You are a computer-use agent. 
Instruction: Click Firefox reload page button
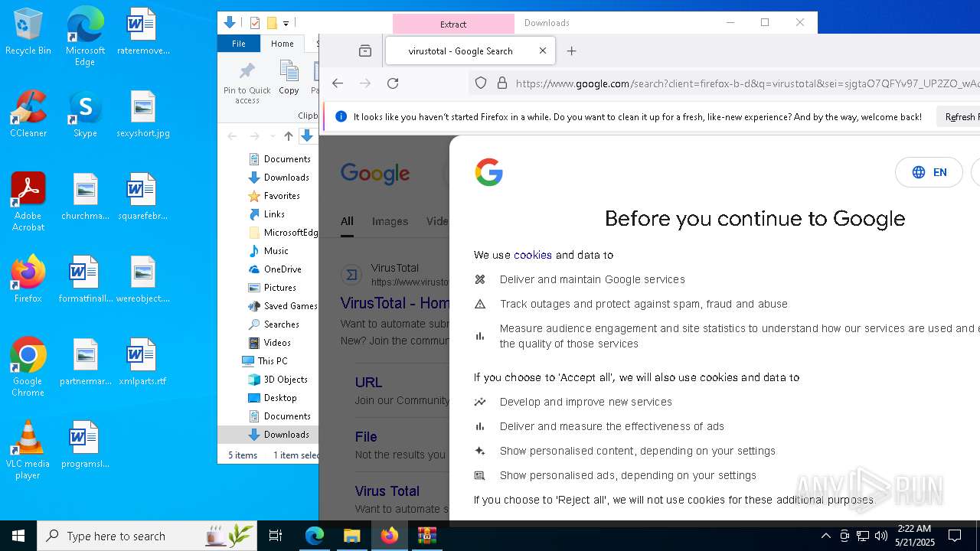point(393,83)
